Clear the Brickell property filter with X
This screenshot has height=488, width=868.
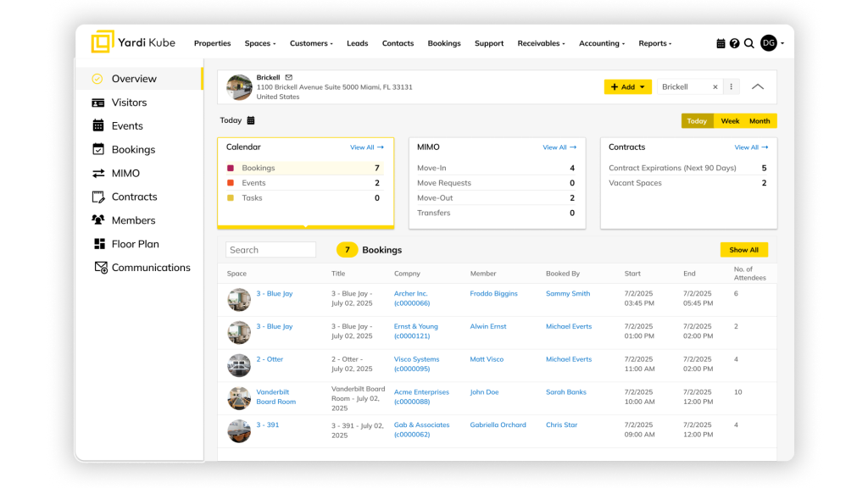pyautogui.click(x=715, y=86)
